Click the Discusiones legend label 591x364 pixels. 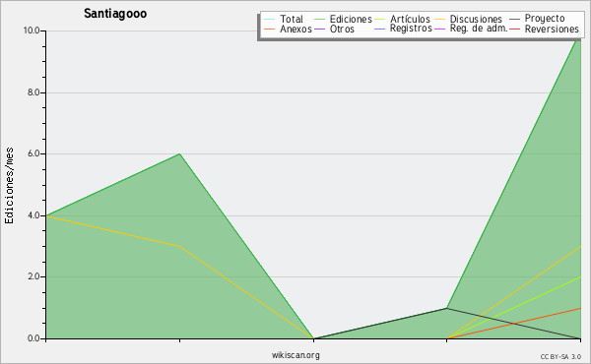coord(476,19)
